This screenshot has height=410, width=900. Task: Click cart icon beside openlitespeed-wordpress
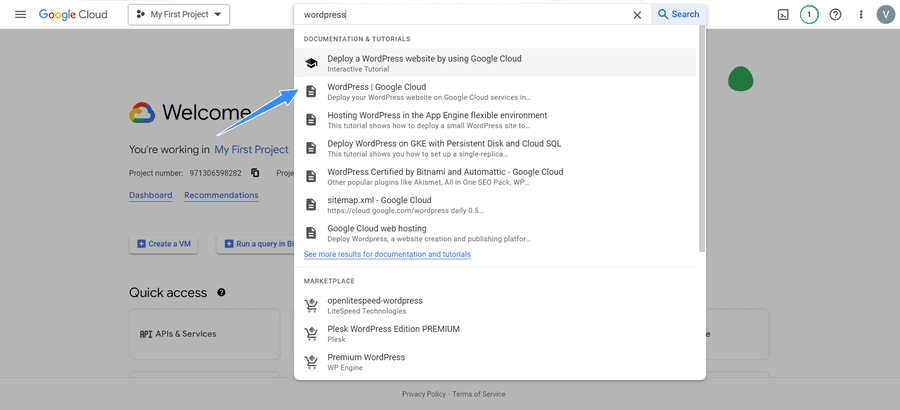pos(311,305)
